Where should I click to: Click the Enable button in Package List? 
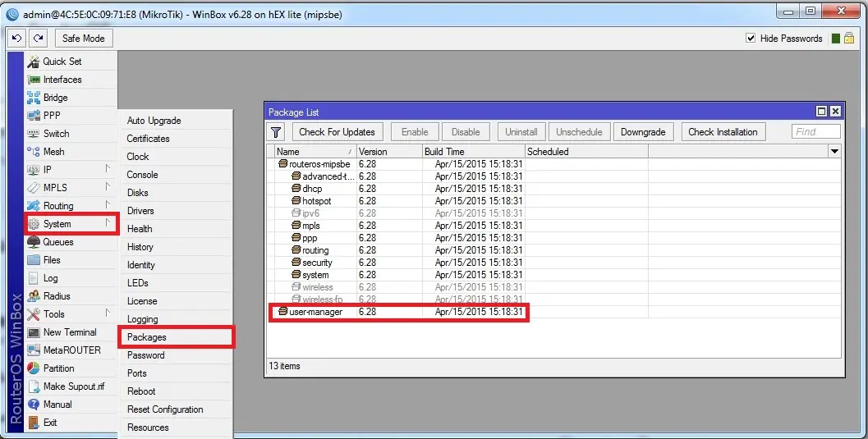pyautogui.click(x=416, y=132)
